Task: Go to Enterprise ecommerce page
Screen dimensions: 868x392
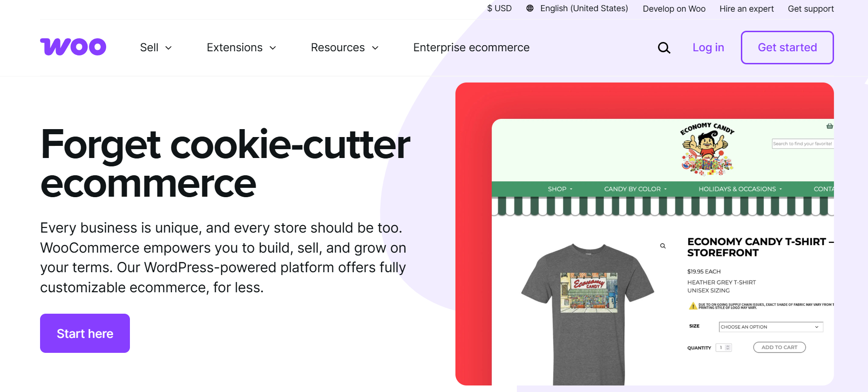Action: (471, 48)
